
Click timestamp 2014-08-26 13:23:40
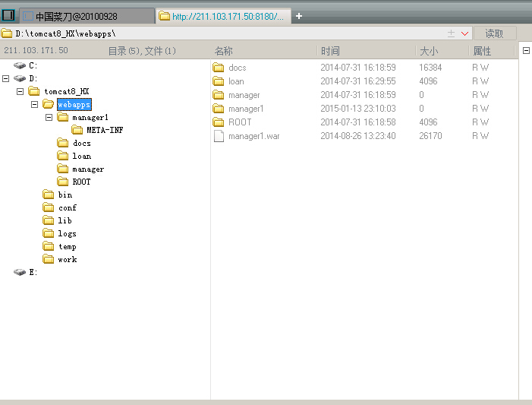tap(358, 136)
